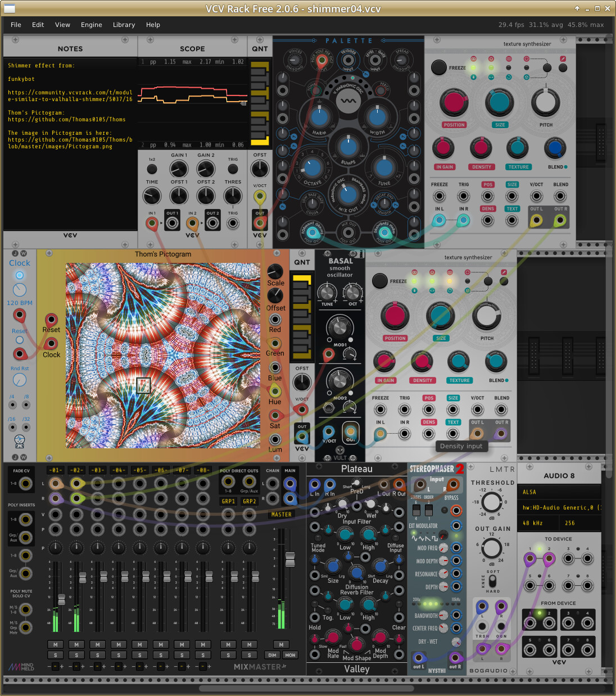Image resolution: width=616 pixels, height=696 pixels.
Task: Click the "29.4 fps" frame rate readout
Action: pos(511,25)
